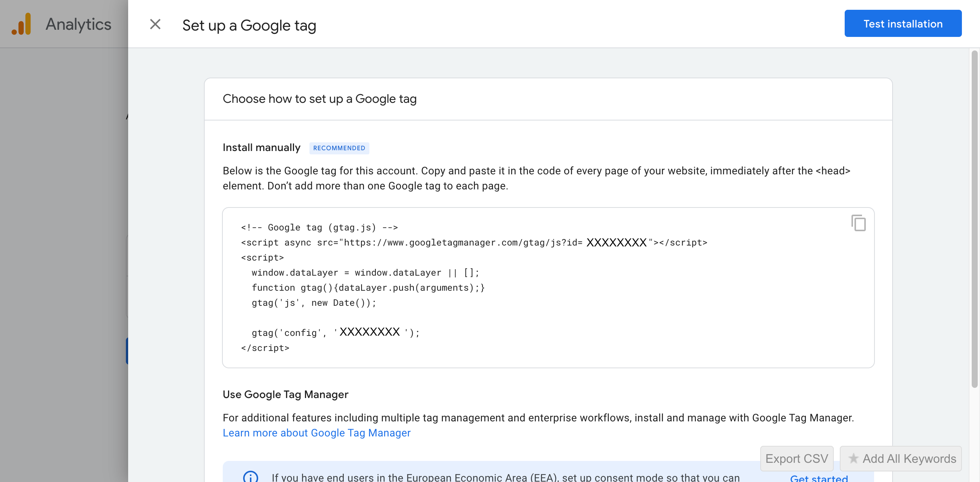
Task: Select the Install manually section heading
Action: [261, 148]
